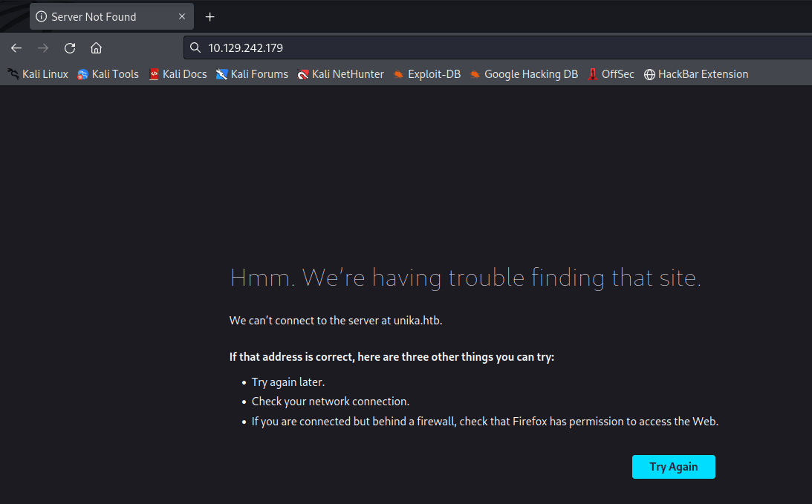Click the back navigation arrow

pos(16,48)
